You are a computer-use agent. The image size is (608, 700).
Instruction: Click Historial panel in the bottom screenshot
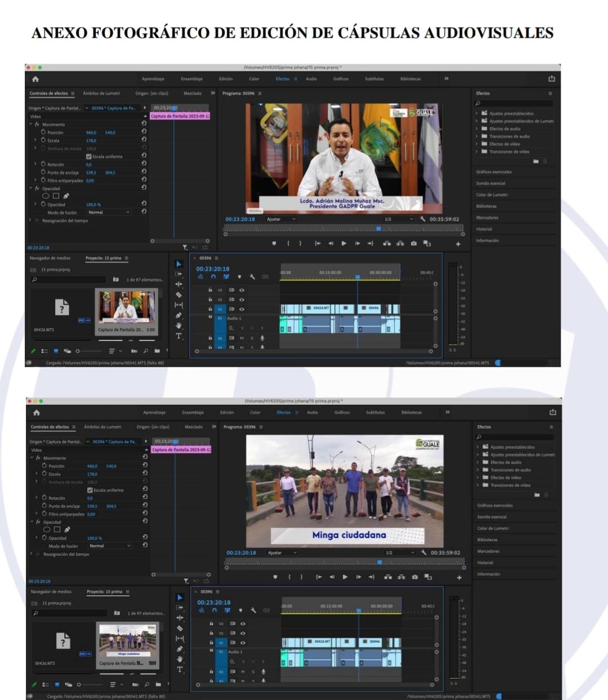pos(485,563)
